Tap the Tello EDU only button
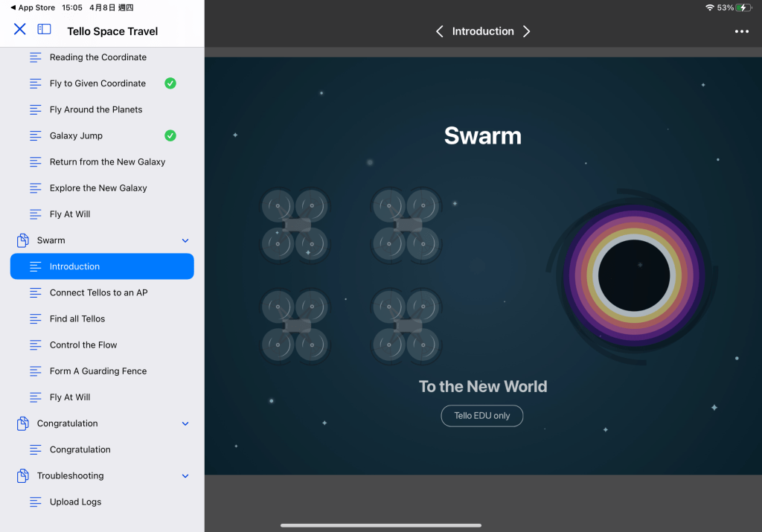 pyautogui.click(x=482, y=416)
